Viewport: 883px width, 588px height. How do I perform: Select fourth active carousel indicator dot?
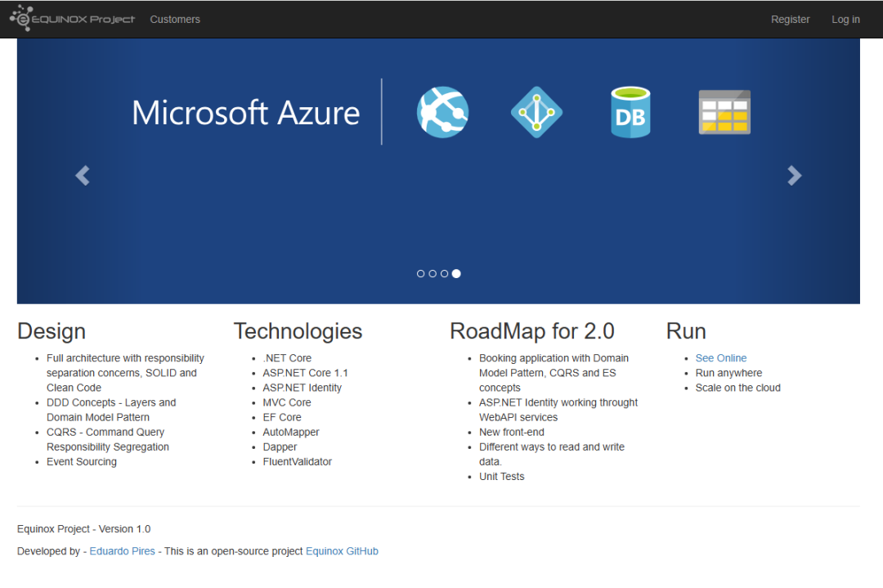456,274
